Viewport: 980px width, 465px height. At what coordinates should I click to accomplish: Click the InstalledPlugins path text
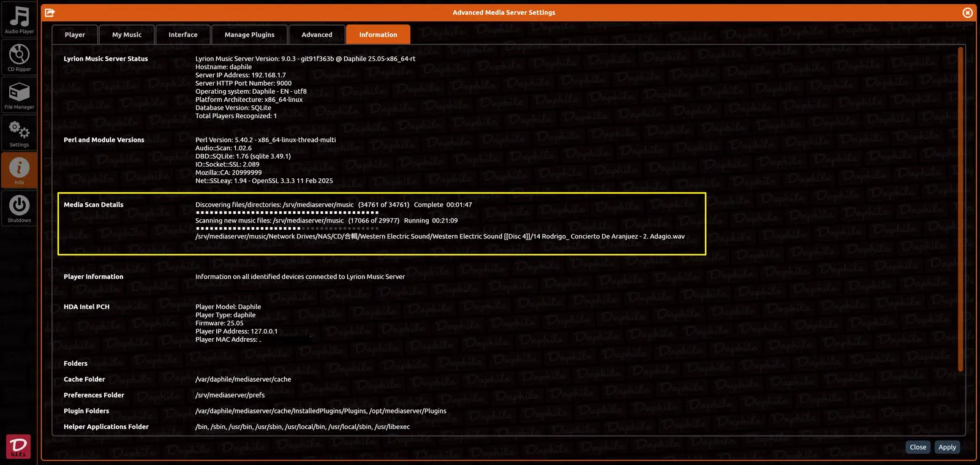pyautogui.click(x=321, y=411)
